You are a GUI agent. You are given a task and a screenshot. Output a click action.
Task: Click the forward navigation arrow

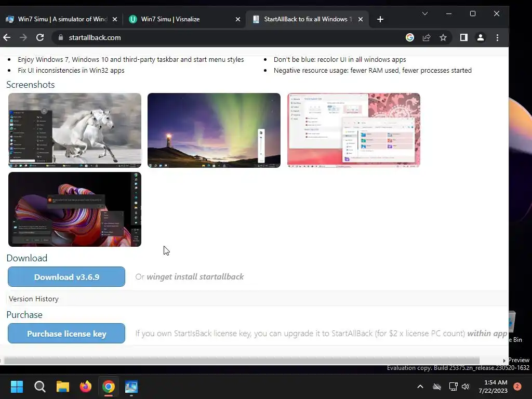(x=23, y=37)
